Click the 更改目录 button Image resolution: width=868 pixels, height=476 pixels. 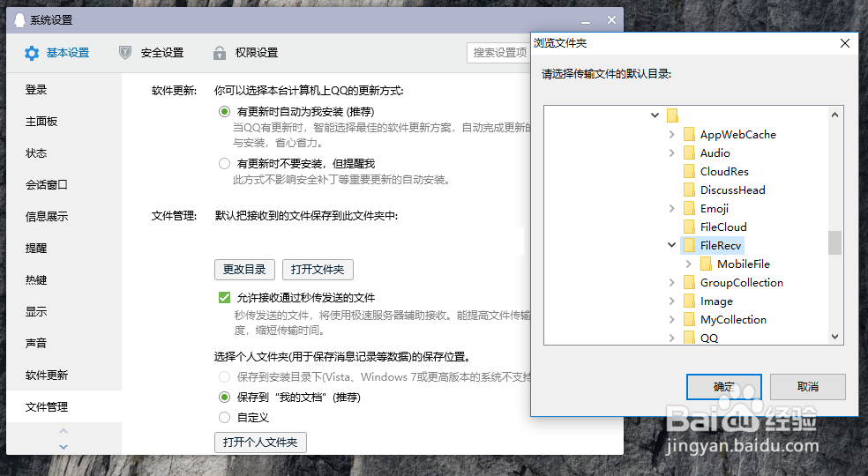(x=244, y=270)
